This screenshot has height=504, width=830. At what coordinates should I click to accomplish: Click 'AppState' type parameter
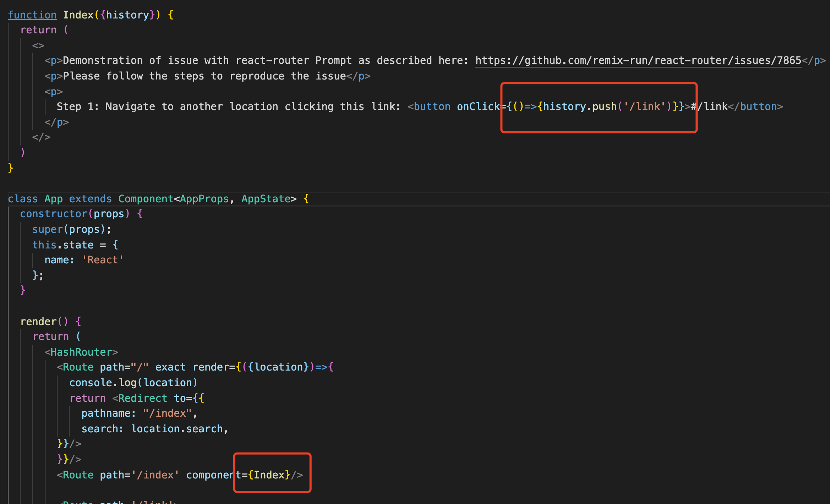pyautogui.click(x=266, y=199)
